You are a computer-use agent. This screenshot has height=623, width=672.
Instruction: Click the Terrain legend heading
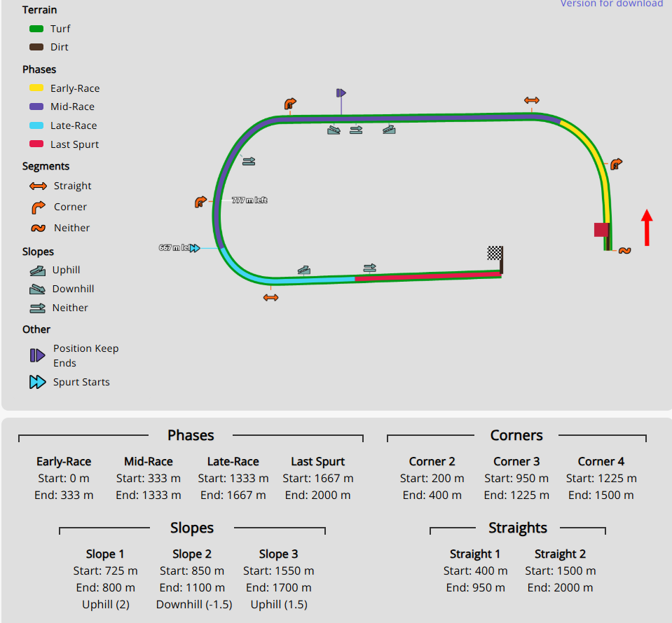39,10
